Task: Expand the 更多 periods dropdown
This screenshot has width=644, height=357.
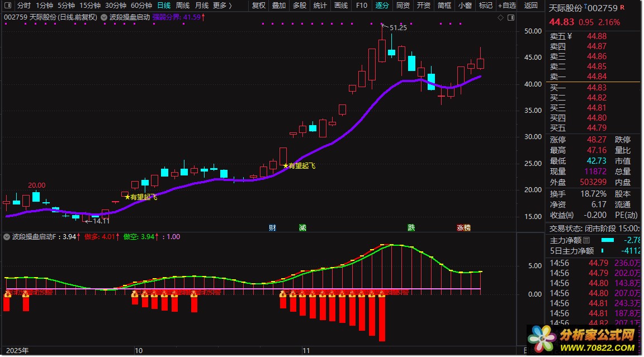Action: click(222, 6)
